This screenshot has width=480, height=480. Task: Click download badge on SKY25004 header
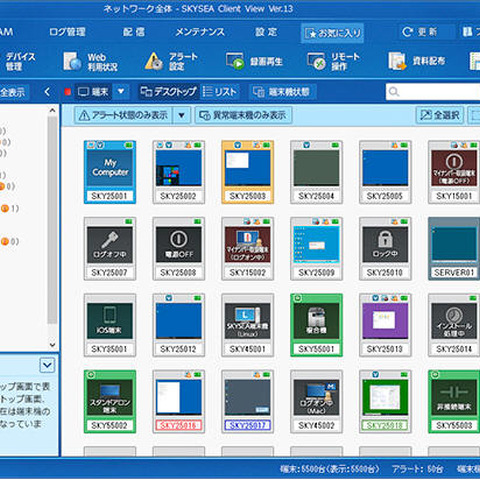coord(306,145)
